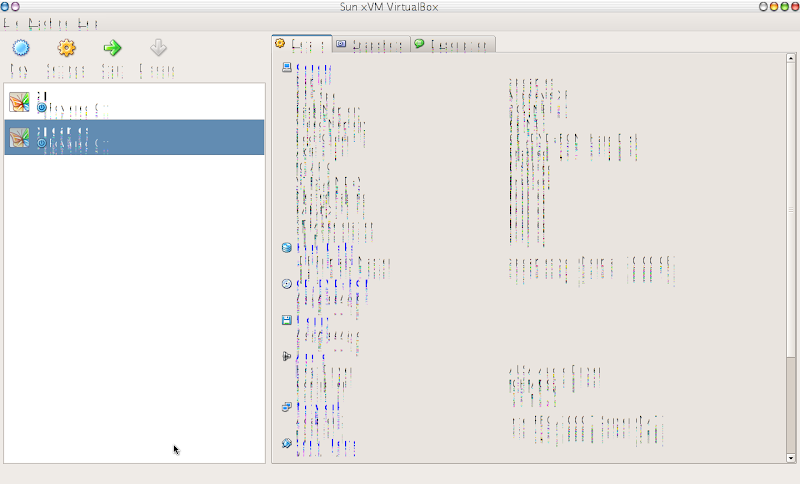Open Settings with the gear toolbar icon

pyautogui.click(x=66, y=48)
